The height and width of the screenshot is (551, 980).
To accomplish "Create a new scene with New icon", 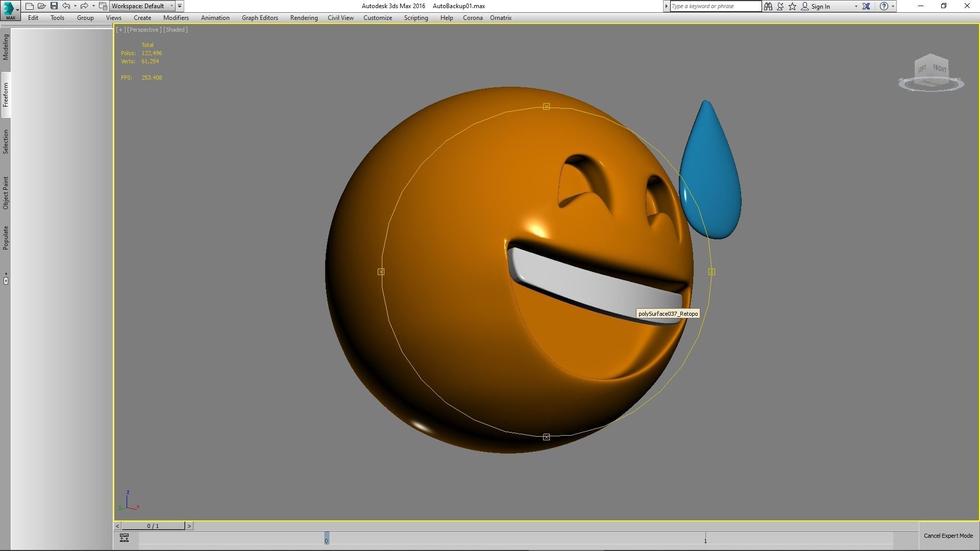I will 30,6.
